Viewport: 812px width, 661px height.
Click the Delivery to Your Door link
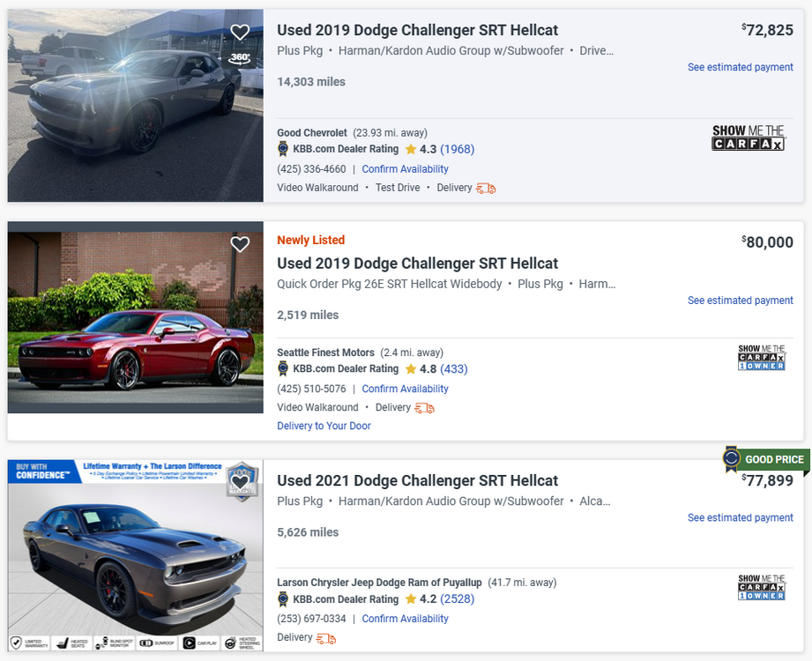[x=324, y=426]
